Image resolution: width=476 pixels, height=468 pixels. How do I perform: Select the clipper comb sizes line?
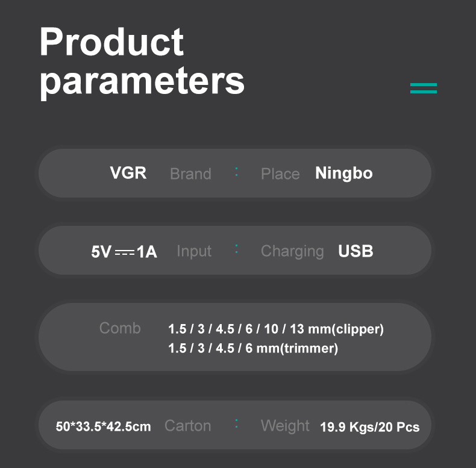coord(276,329)
